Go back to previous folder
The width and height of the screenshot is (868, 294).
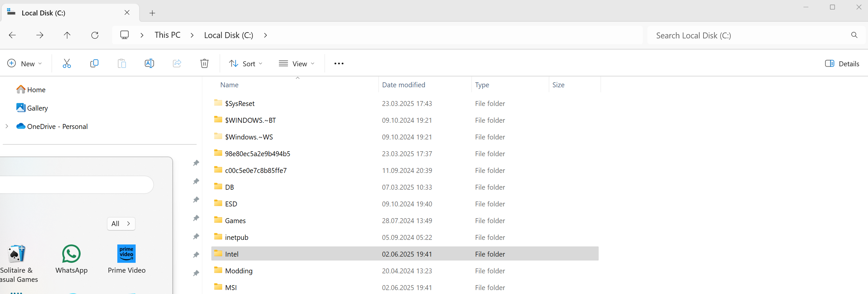click(x=12, y=35)
